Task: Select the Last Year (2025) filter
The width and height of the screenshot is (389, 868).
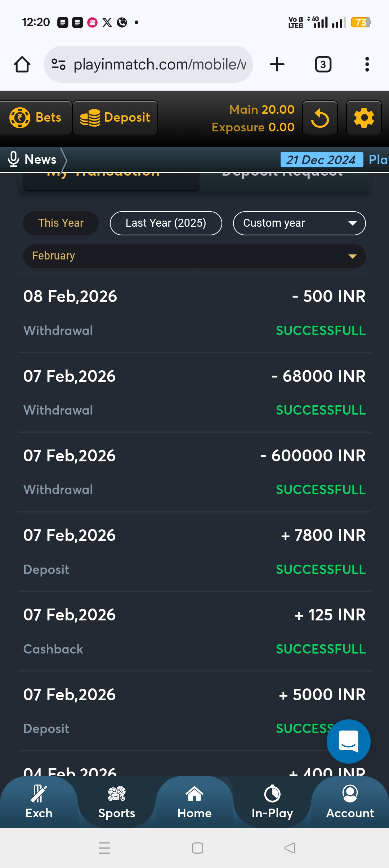Action: click(x=166, y=223)
